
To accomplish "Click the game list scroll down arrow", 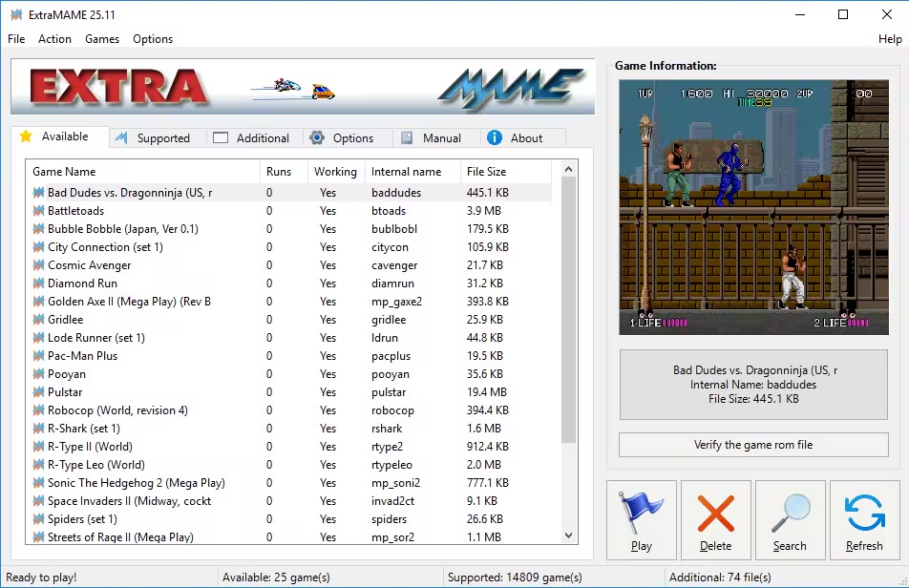I will pos(569,536).
